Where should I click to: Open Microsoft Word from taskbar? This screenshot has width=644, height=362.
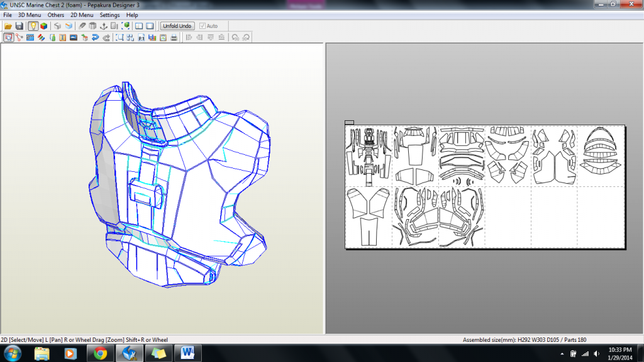tap(187, 353)
